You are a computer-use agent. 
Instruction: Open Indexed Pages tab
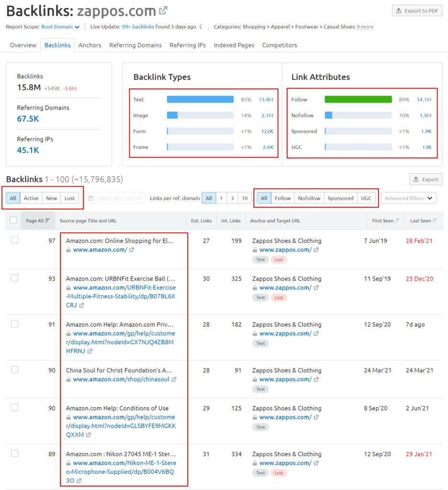234,45
